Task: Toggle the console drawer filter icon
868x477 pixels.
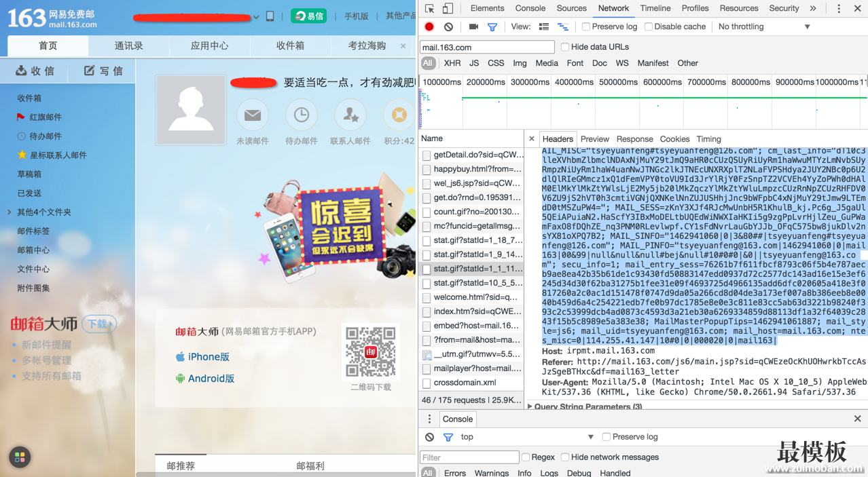Action: pyautogui.click(x=448, y=437)
